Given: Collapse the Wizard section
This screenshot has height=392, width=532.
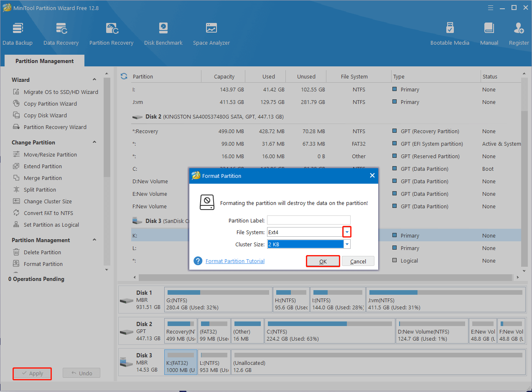Looking at the screenshot, I should (x=94, y=80).
